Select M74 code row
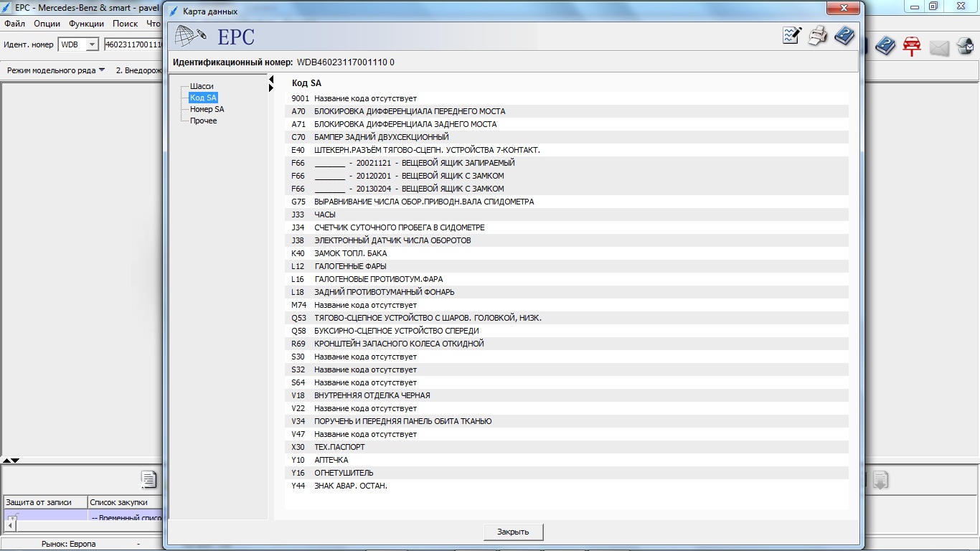This screenshot has height=551, width=980. (x=567, y=305)
